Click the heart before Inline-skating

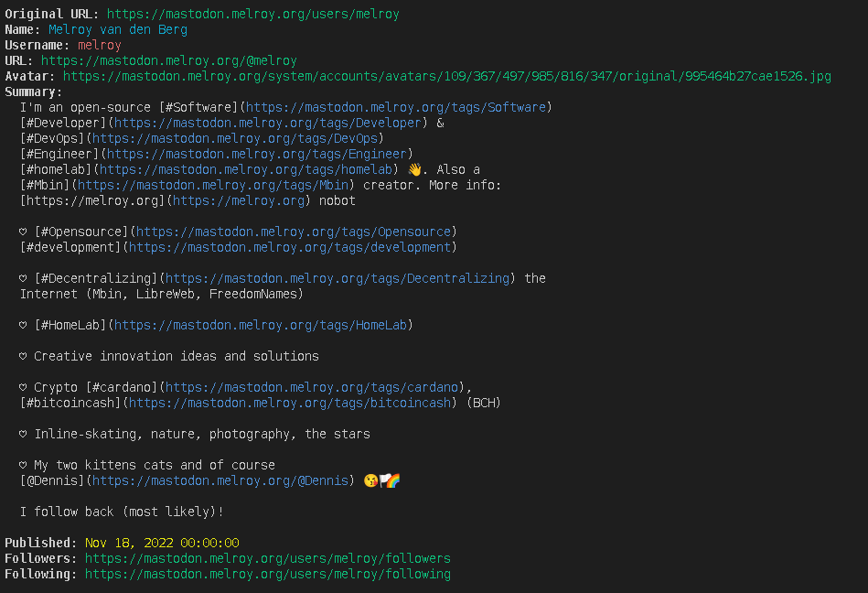[x=23, y=434]
